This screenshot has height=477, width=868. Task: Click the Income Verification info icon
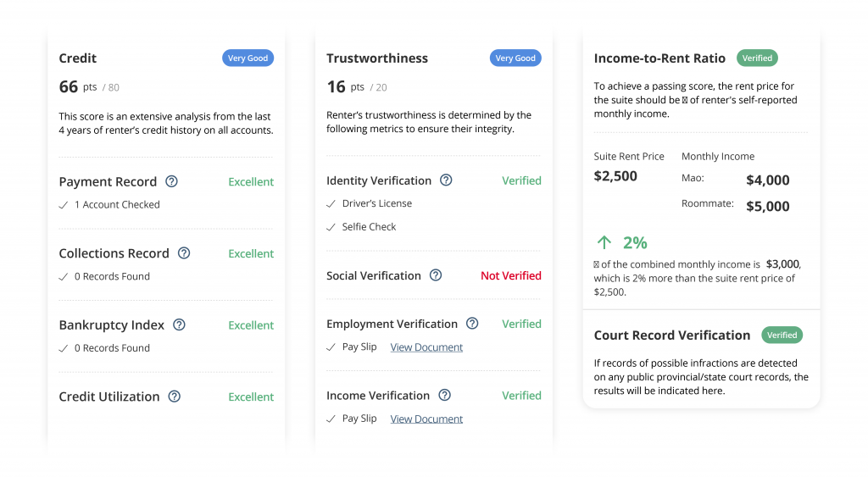click(444, 395)
